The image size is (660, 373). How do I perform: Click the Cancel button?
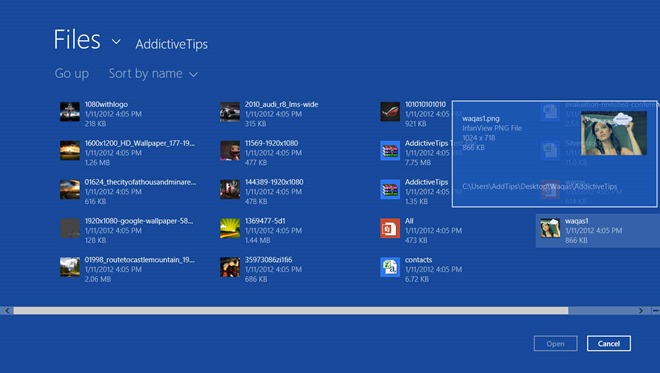point(609,344)
